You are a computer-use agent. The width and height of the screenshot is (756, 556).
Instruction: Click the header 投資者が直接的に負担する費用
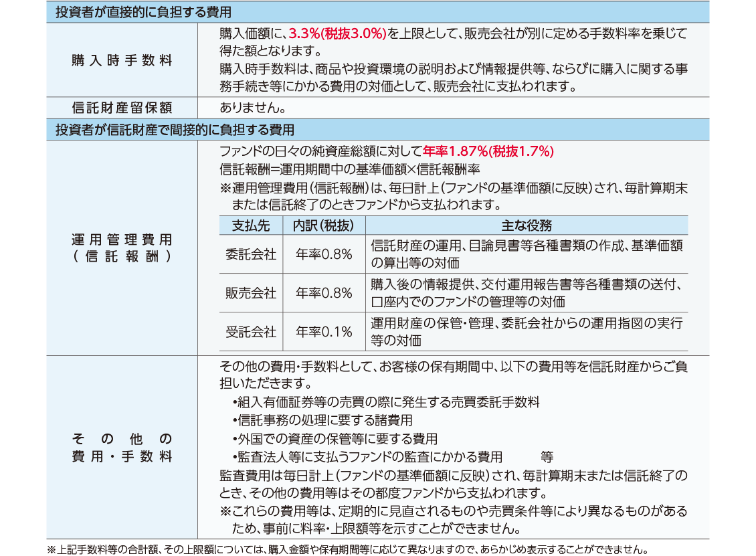coord(144,12)
